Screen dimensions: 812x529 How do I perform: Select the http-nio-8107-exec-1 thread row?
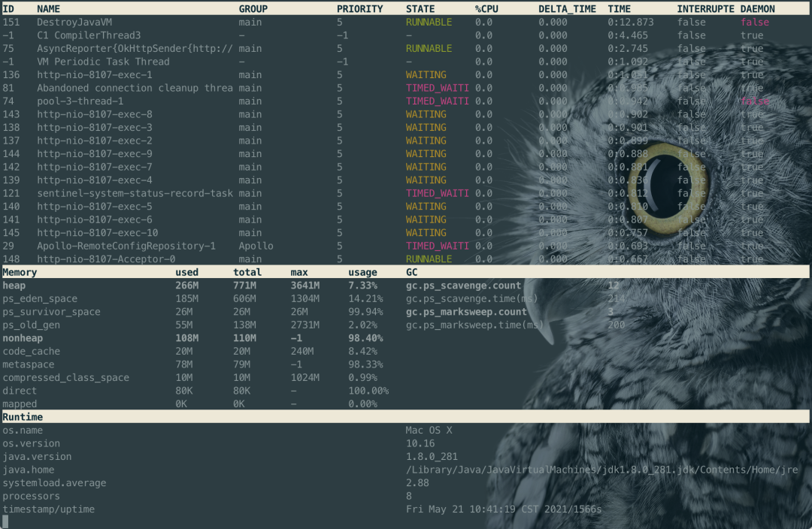(x=406, y=75)
